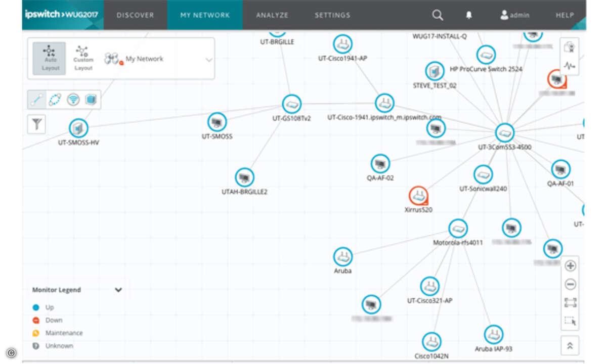607x364 pixels.
Task: Select the QA-AF-02 workstation node
Action: click(x=380, y=164)
